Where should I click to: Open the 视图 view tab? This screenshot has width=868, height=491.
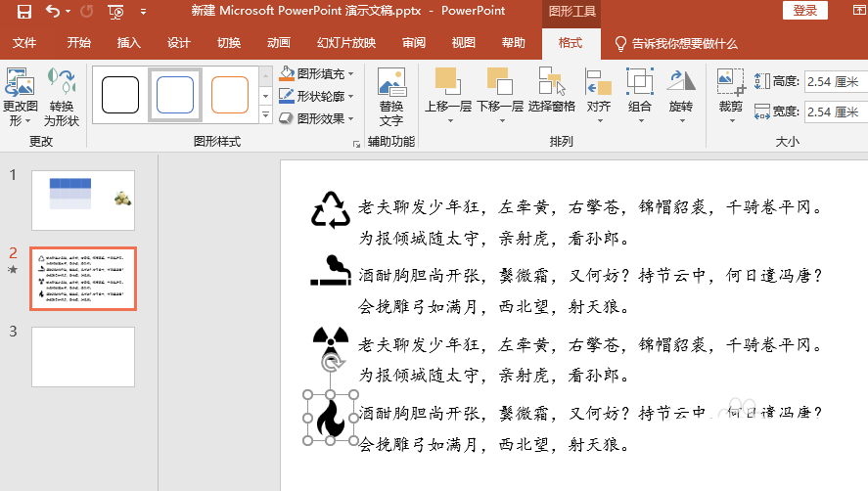coord(463,43)
